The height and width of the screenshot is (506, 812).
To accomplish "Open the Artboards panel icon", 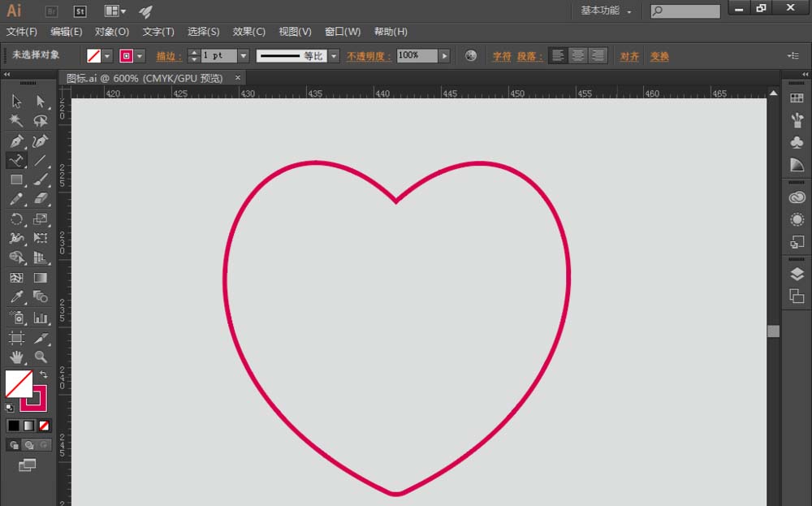I will 797,296.
